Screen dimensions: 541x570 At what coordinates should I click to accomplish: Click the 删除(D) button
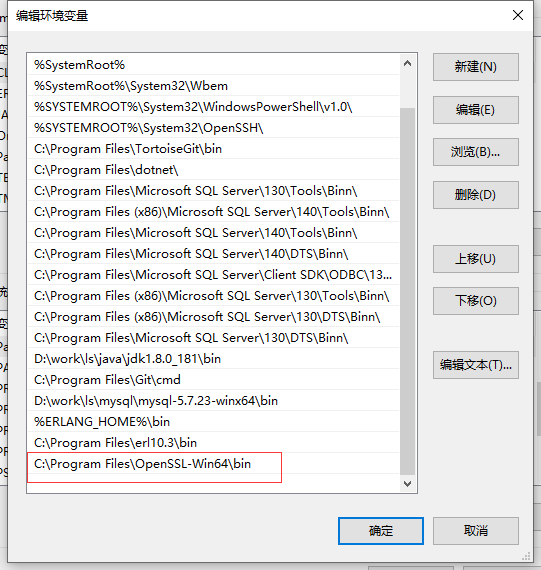(476, 195)
